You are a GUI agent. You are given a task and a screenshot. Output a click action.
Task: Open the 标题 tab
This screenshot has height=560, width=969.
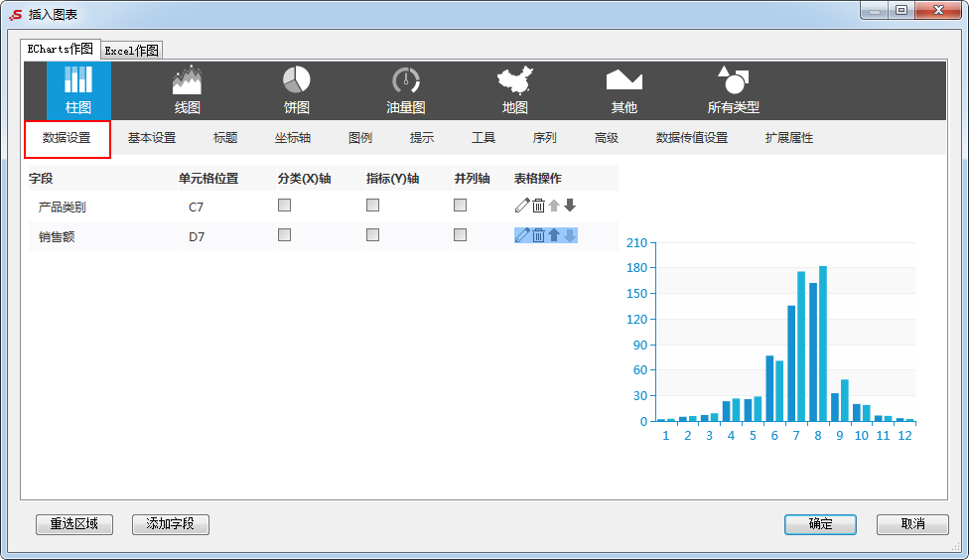point(225,138)
